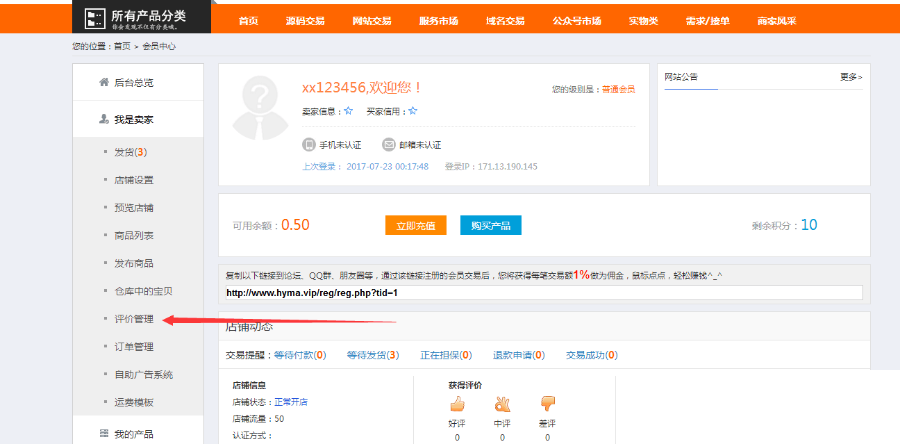Screen dimensions: 900x444
Task: Open 发货(3) in the sidebar
Action: pyautogui.click(x=131, y=152)
